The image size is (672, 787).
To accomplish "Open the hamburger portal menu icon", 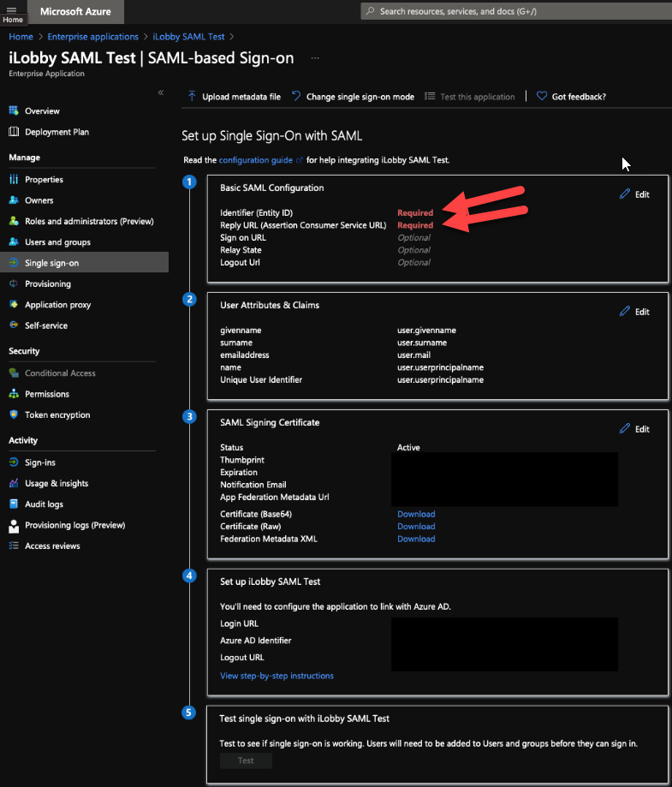I will pyautogui.click(x=11, y=9).
